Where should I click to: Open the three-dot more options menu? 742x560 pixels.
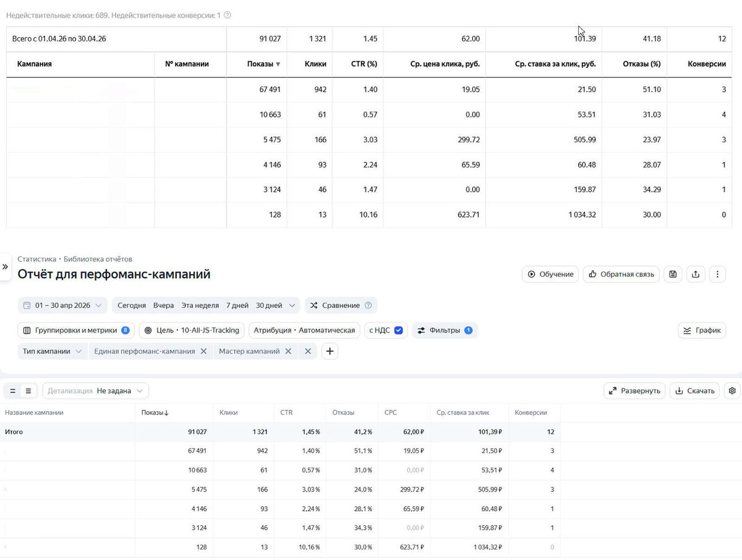tap(717, 274)
